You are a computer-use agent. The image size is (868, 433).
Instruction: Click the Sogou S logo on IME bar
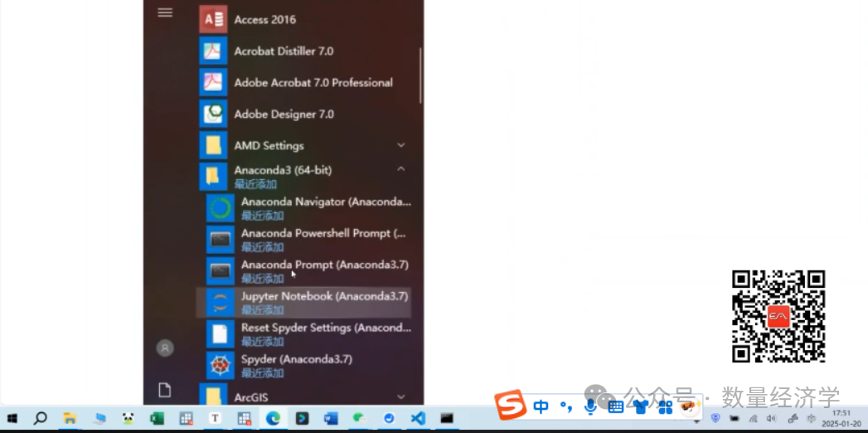(x=511, y=406)
